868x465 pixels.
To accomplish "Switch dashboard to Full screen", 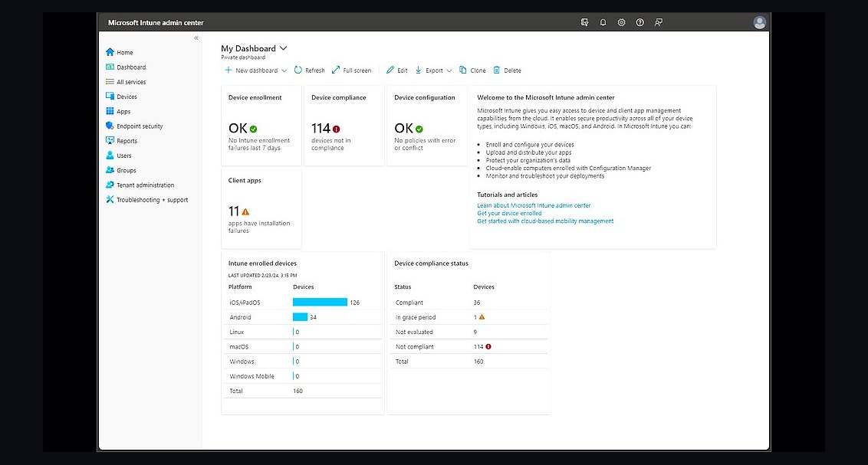I will (x=351, y=70).
